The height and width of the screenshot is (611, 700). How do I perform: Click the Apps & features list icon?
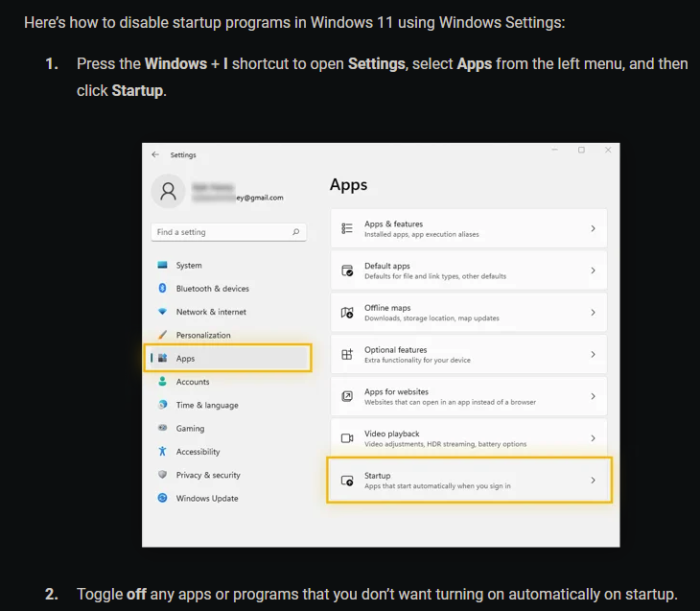(x=347, y=229)
